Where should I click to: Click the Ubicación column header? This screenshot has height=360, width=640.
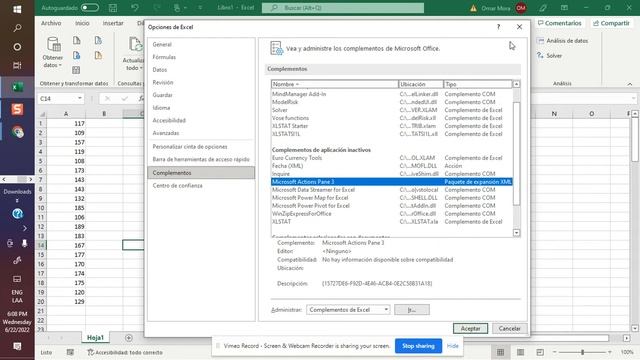pos(421,84)
